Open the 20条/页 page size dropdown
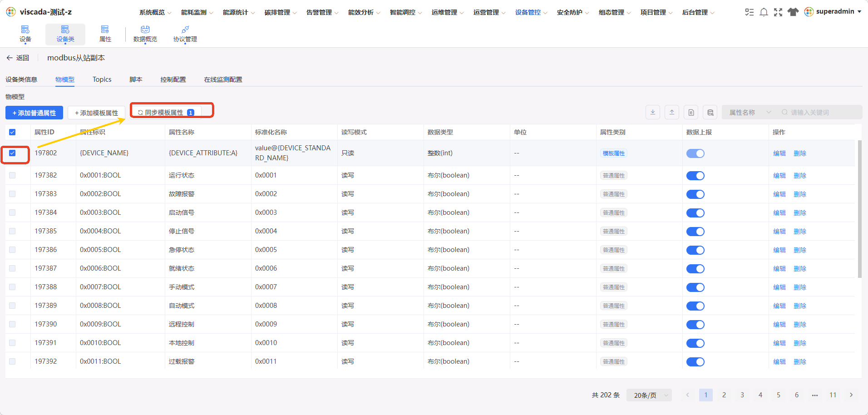Screen dimensions: 868x415 (x=649, y=395)
